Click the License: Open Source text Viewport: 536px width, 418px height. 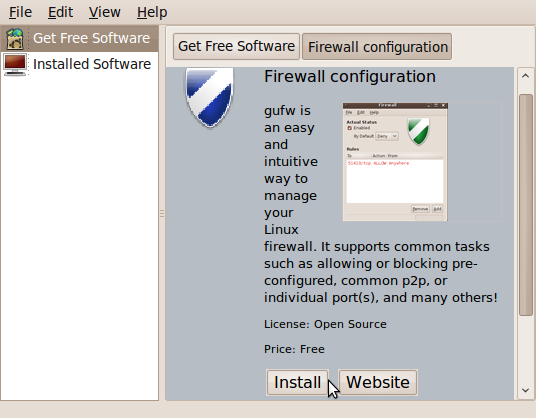click(325, 324)
